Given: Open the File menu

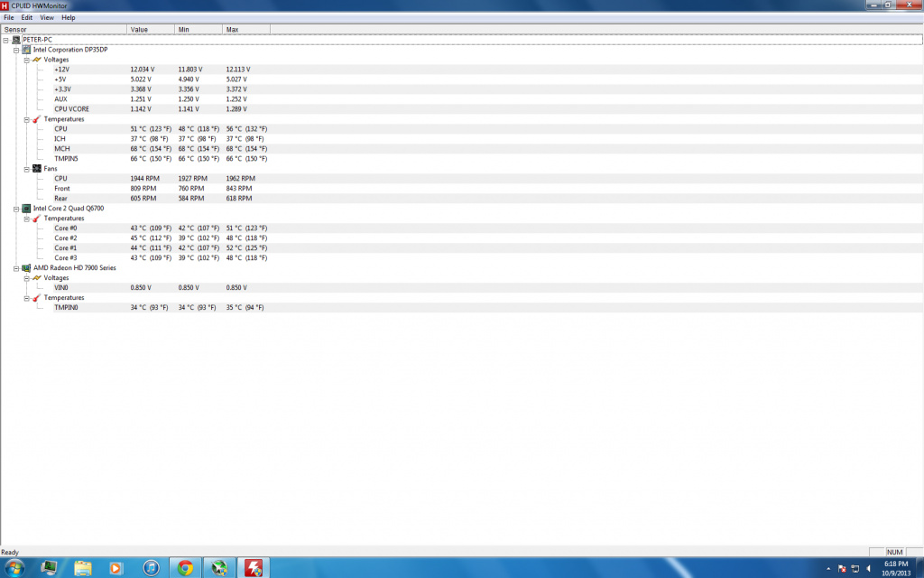Looking at the screenshot, I should click(x=9, y=17).
